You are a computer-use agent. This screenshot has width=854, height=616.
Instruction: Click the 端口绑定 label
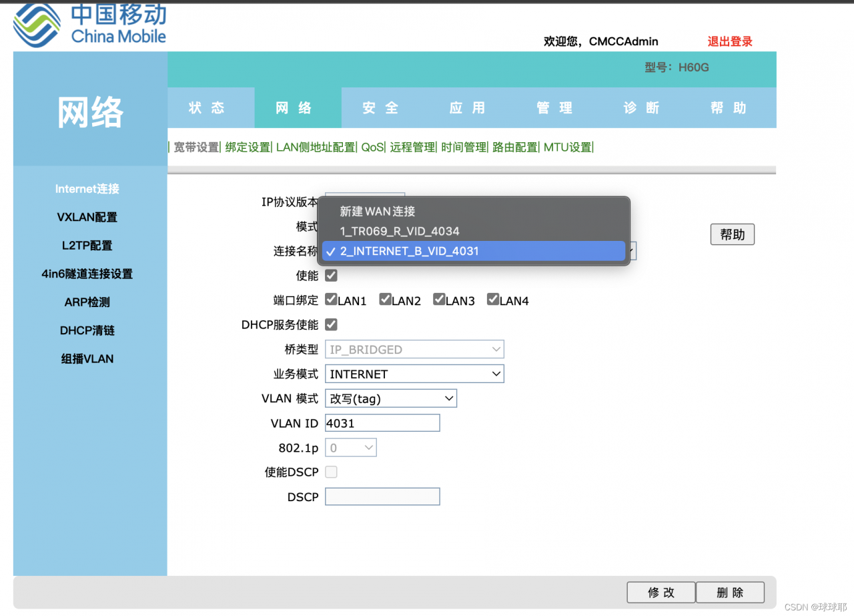(x=296, y=300)
